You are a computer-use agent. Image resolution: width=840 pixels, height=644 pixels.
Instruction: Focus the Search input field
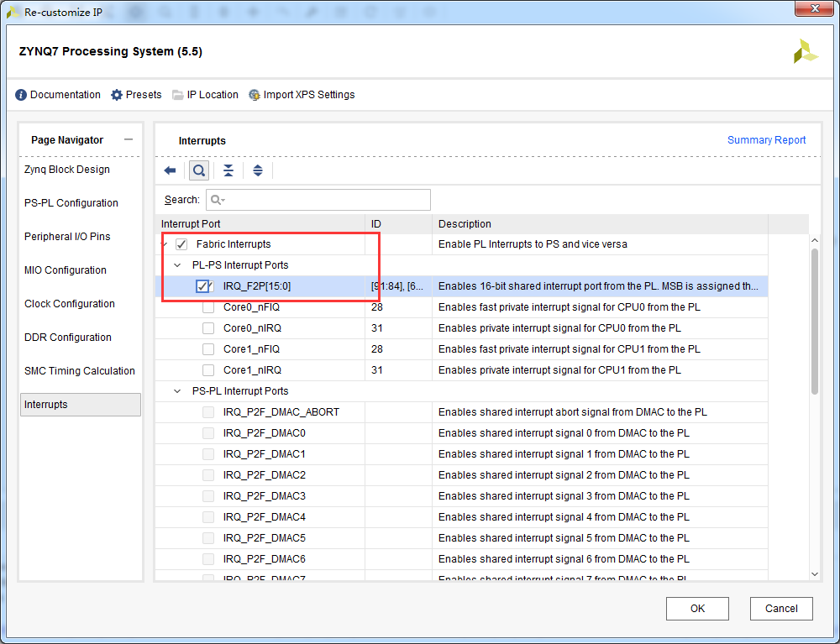(x=318, y=200)
